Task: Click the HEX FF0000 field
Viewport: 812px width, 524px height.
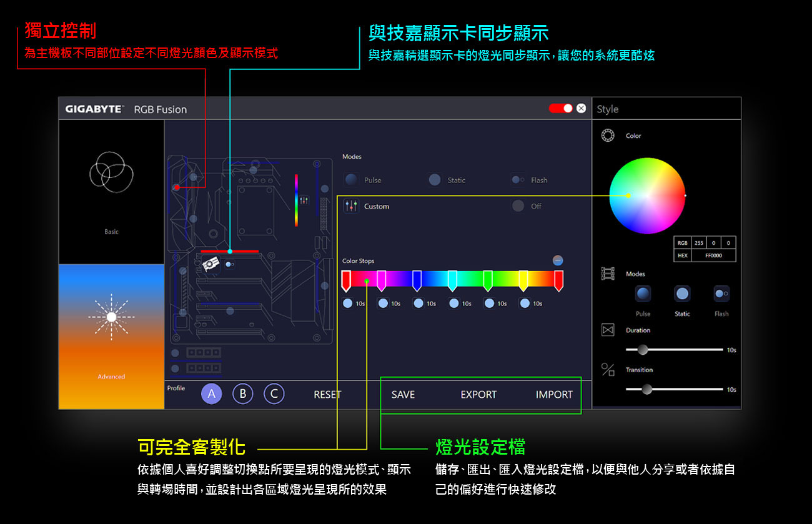Action: tap(713, 255)
